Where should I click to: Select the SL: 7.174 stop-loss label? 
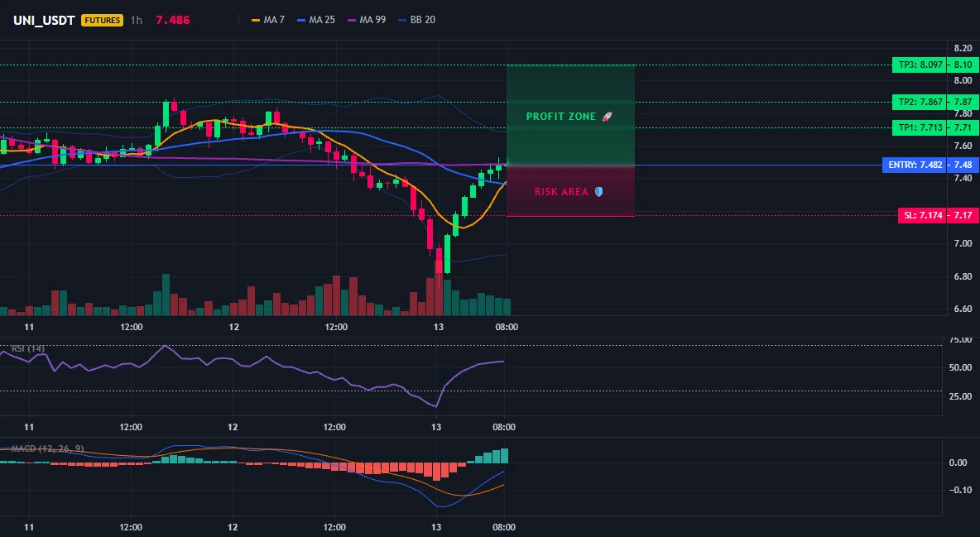pos(922,216)
